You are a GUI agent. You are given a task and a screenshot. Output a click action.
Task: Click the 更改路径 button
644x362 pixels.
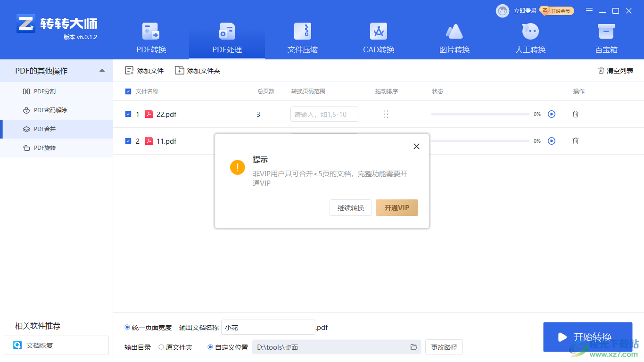pyautogui.click(x=444, y=347)
